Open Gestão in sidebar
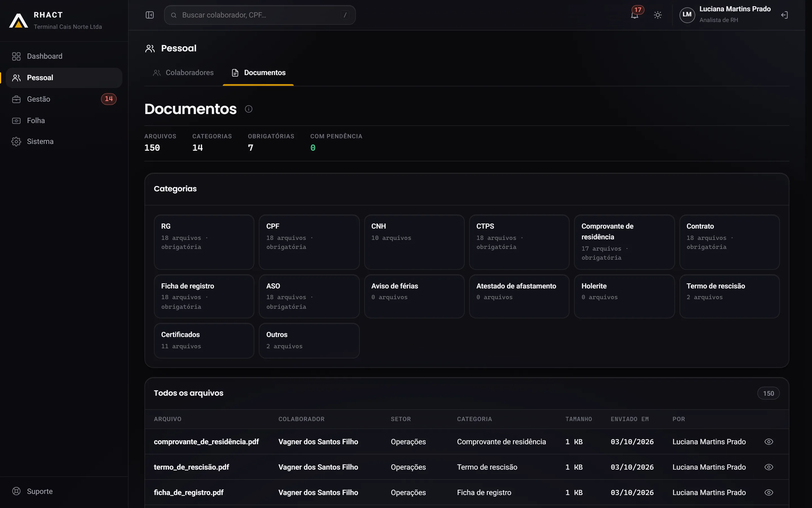The image size is (812, 508). 64,99
